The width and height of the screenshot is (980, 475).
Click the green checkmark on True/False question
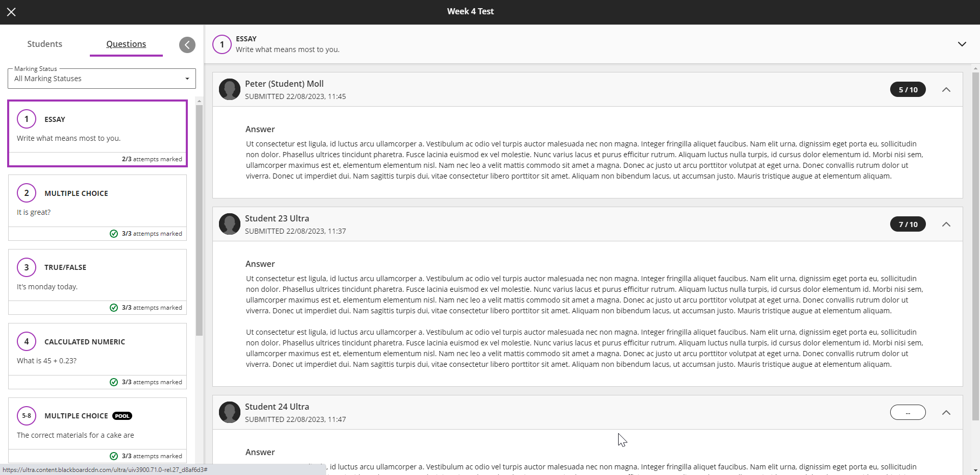pos(114,308)
